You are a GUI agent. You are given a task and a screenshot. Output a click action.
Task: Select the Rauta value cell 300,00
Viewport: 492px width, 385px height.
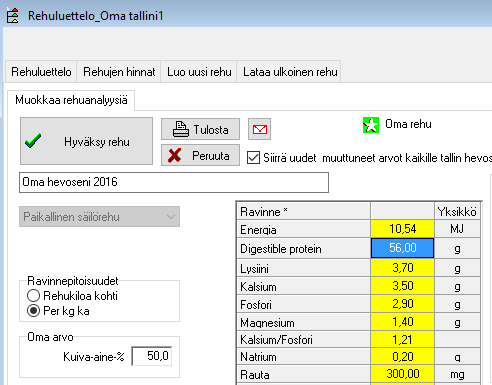(x=402, y=374)
